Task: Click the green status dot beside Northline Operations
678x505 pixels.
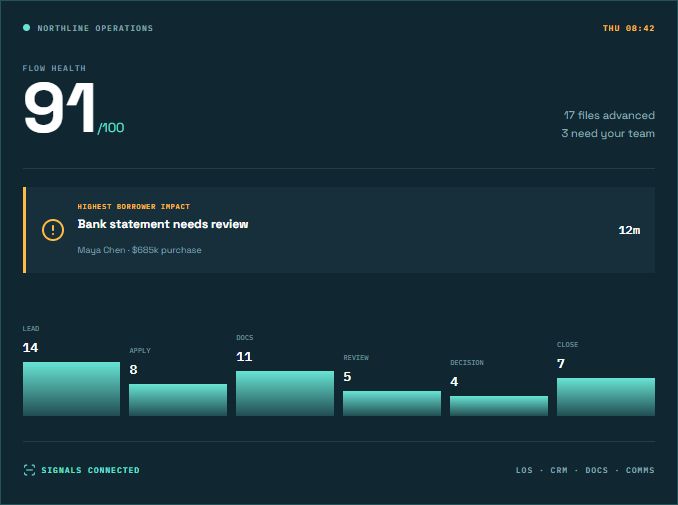Action: tap(26, 28)
